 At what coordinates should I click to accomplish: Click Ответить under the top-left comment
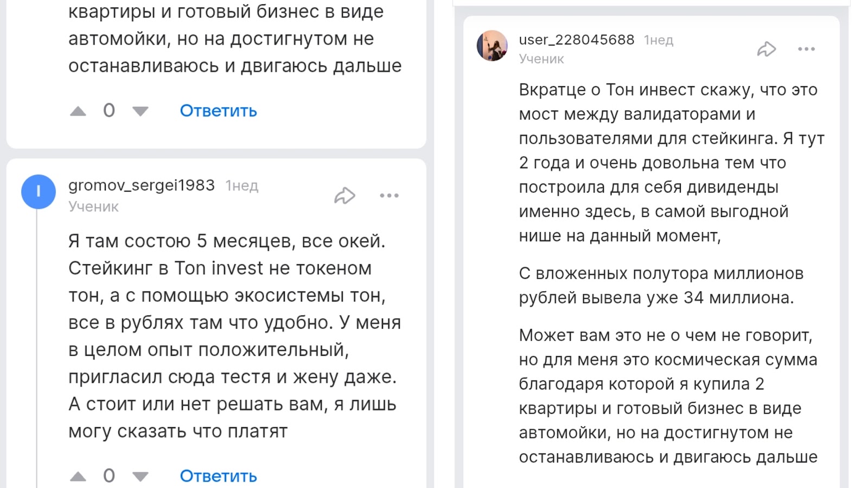pos(218,111)
